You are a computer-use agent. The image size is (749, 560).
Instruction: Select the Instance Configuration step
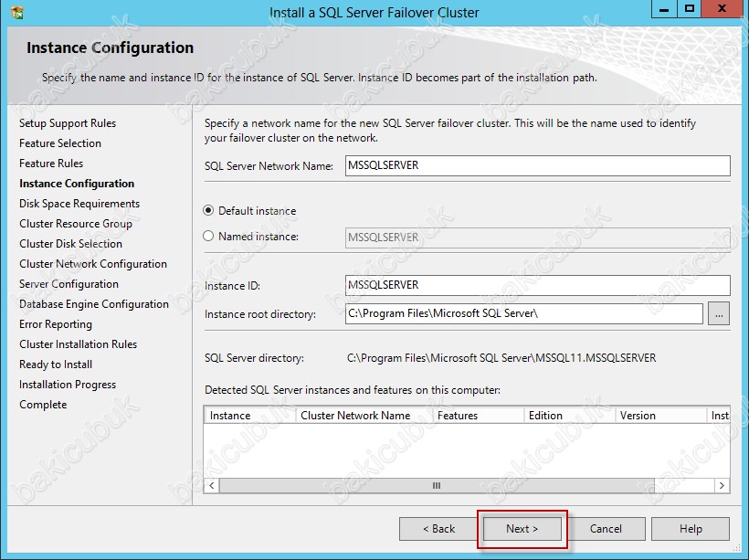(77, 184)
